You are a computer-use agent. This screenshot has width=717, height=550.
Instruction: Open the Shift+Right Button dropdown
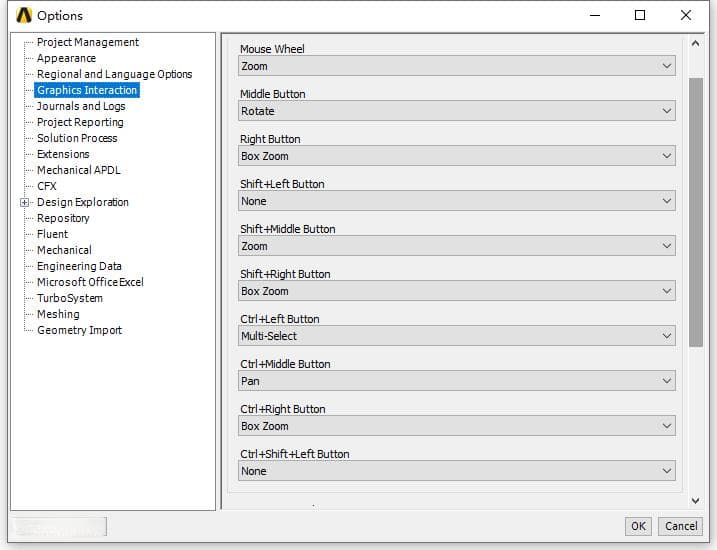[456, 291]
